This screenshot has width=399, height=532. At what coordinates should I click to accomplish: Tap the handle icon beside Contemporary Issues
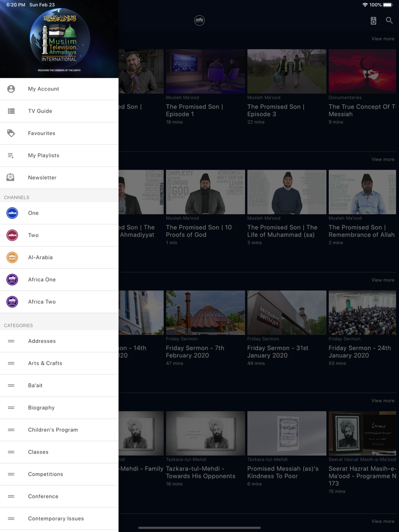11,518
